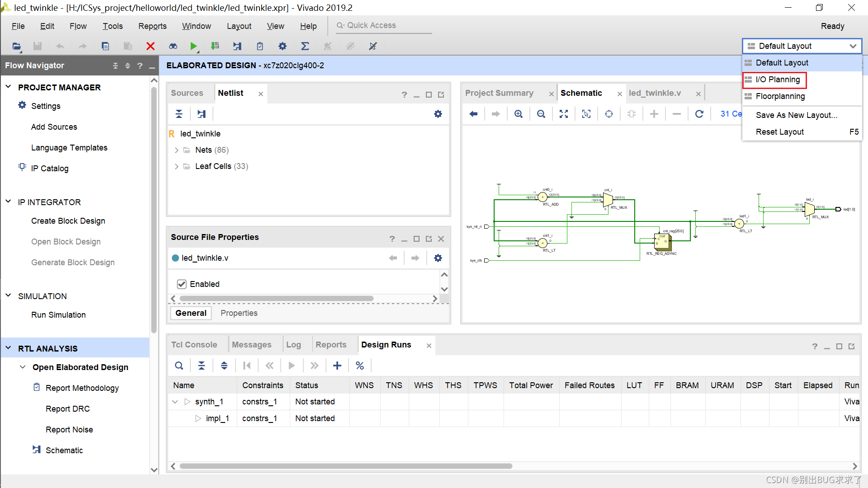Expand the Leaf Cells tree node
868x488 pixels.
click(176, 166)
